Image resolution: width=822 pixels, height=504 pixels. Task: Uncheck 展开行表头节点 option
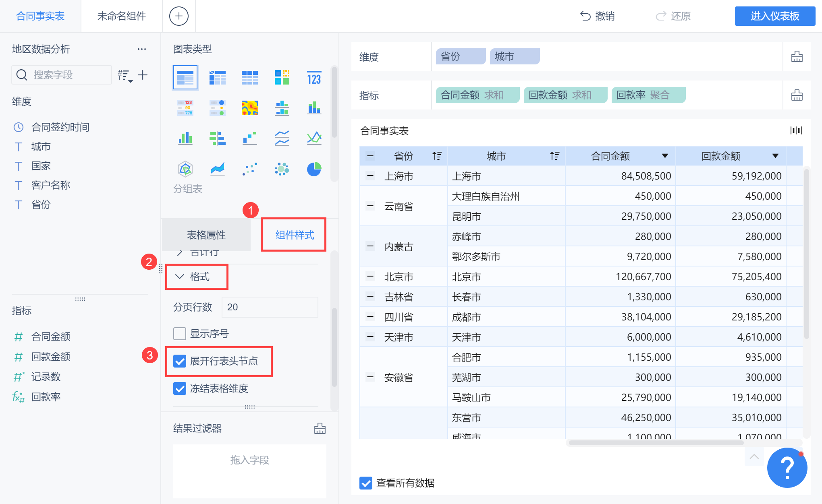coord(180,361)
